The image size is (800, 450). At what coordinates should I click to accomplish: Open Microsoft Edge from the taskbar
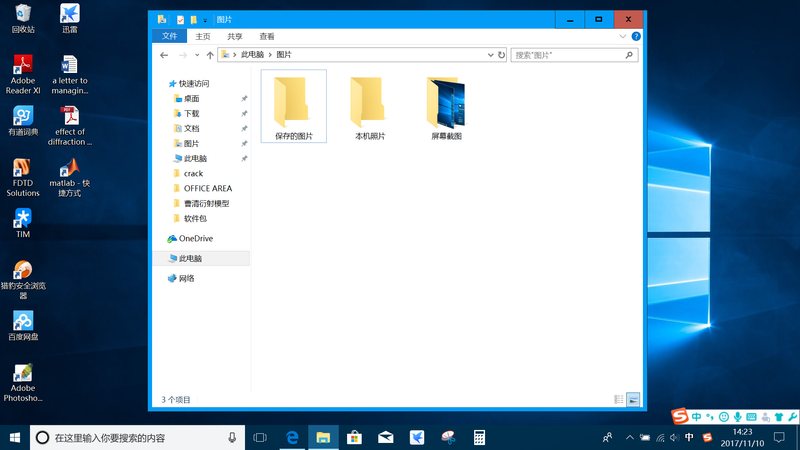pos(292,437)
